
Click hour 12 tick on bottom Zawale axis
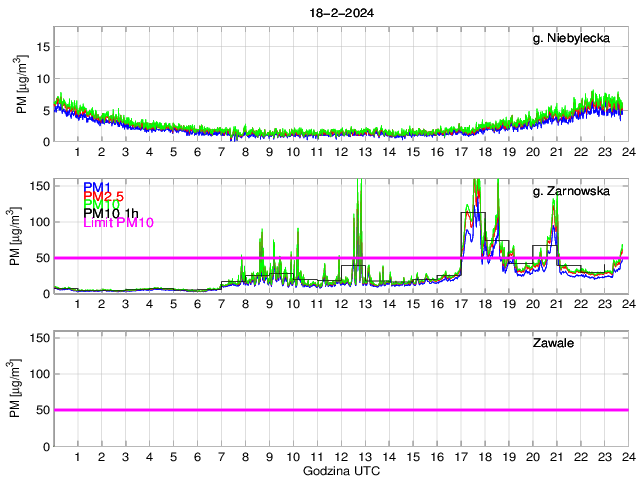pyautogui.click(x=340, y=456)
